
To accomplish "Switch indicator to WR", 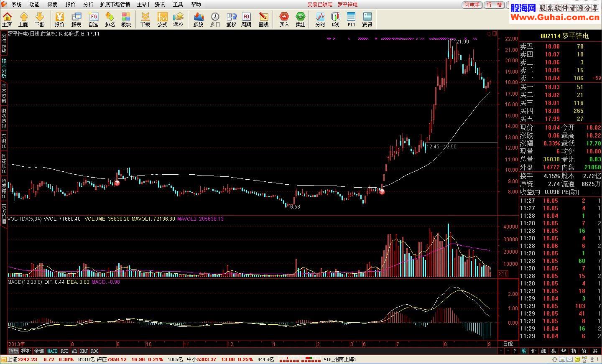I will point(74,351).
